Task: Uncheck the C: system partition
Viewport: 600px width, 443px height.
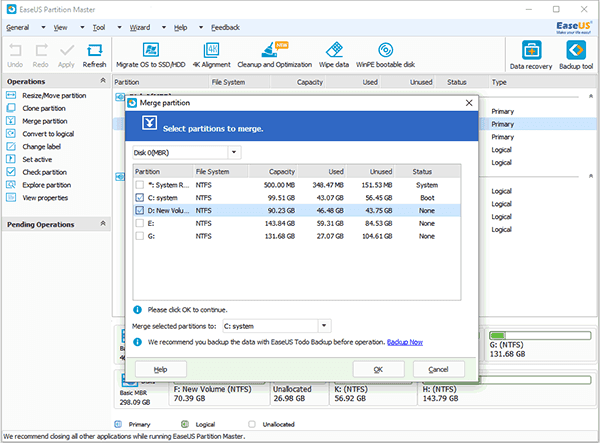Action: (140, 198)
